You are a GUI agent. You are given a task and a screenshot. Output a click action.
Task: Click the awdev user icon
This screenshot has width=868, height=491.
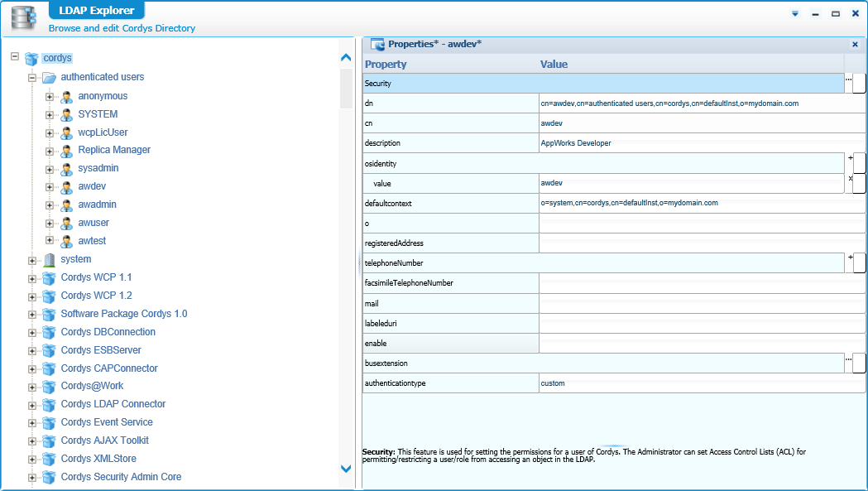click(66, 187)
